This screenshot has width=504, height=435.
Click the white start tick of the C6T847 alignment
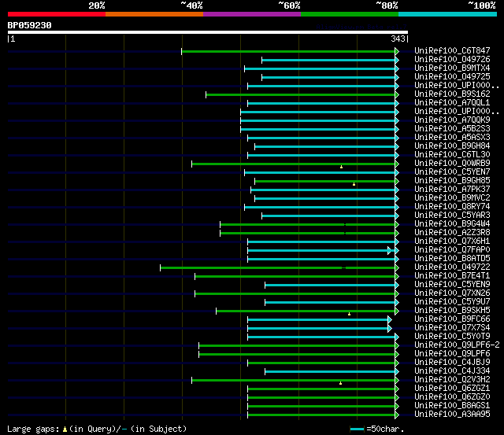tap(182, 51)
